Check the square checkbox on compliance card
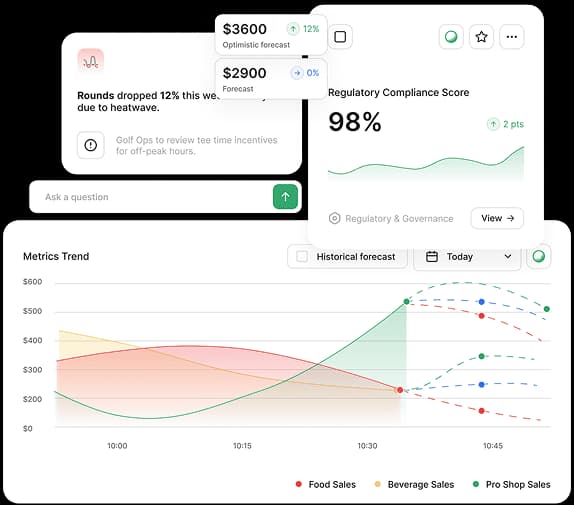574x505 pixels. (340, 37)
